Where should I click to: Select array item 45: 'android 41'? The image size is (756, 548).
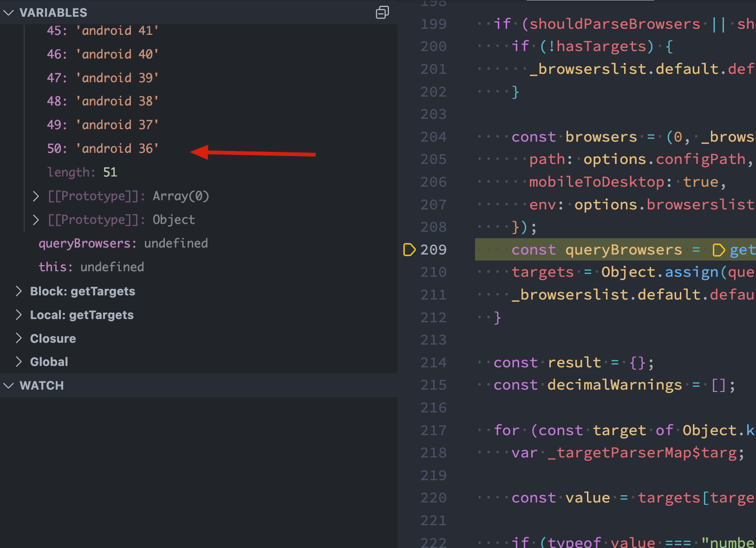click(103, 31)
